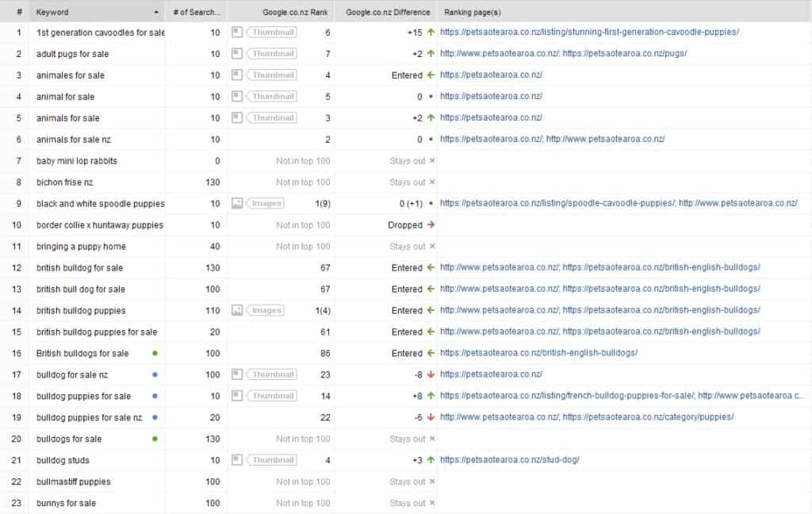Select the keyword 'bichon frise nz'
Image resolution: width=812 pixels, height=514 pixels.
(65, 182)
